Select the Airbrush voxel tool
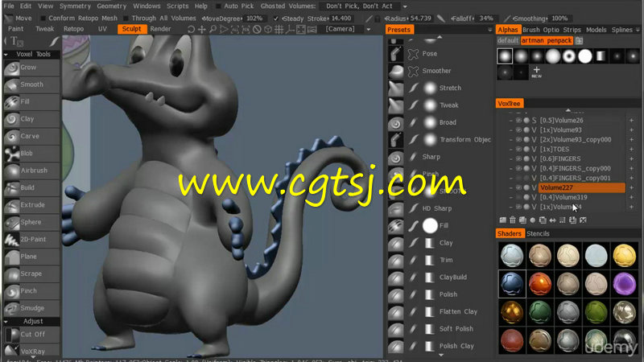This screenshot has width=644, height=362. pos(31,171)
